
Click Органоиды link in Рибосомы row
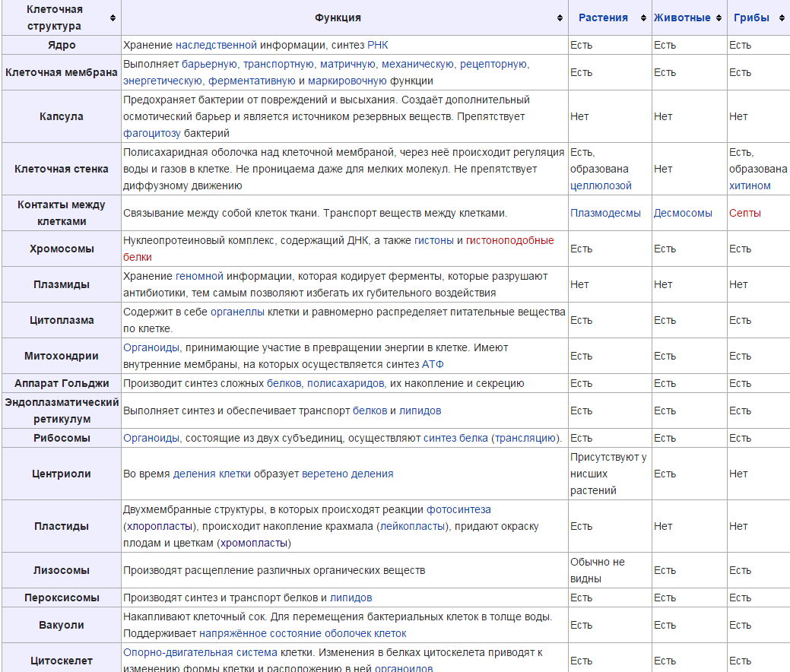pos(151,438)
